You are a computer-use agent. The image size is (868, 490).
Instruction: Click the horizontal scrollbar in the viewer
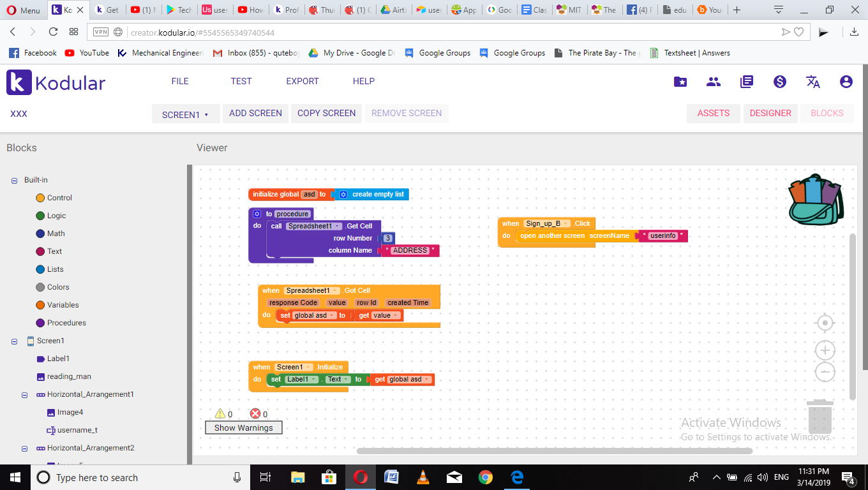click(x=554, y=451)
